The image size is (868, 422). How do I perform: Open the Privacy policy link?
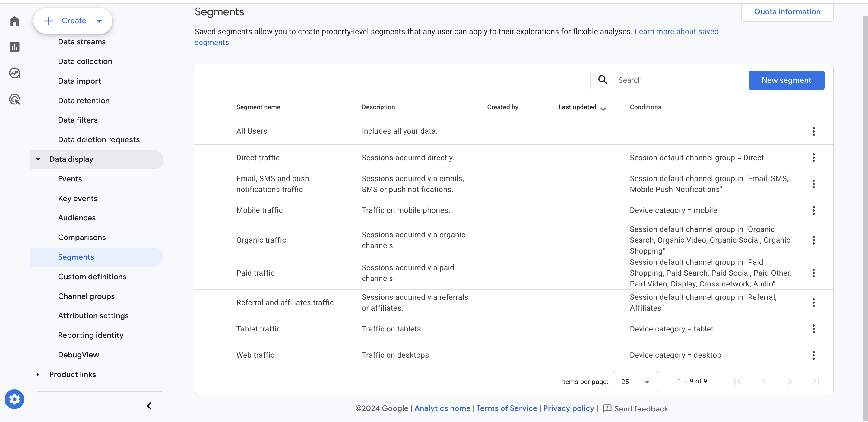coord(569,408)
